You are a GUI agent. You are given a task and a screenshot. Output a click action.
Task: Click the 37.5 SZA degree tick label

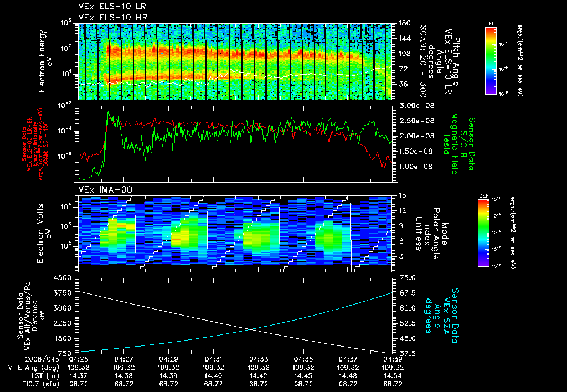click(407, 354)
